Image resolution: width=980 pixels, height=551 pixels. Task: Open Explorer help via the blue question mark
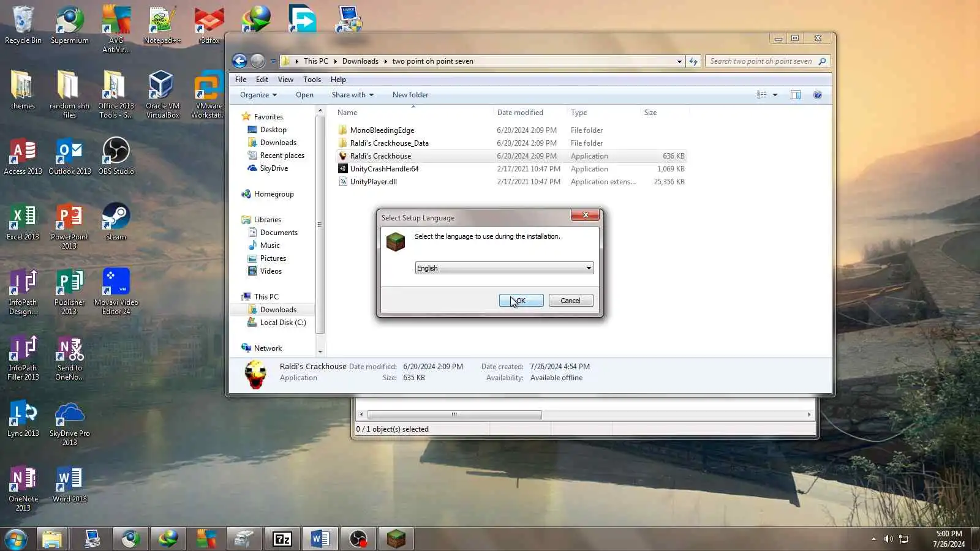point(818,95)
